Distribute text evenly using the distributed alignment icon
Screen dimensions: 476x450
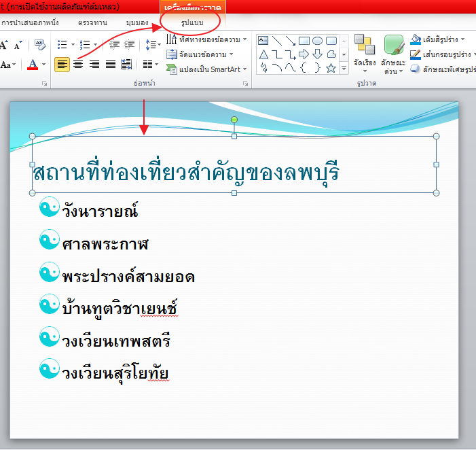[x=126, y=65]
